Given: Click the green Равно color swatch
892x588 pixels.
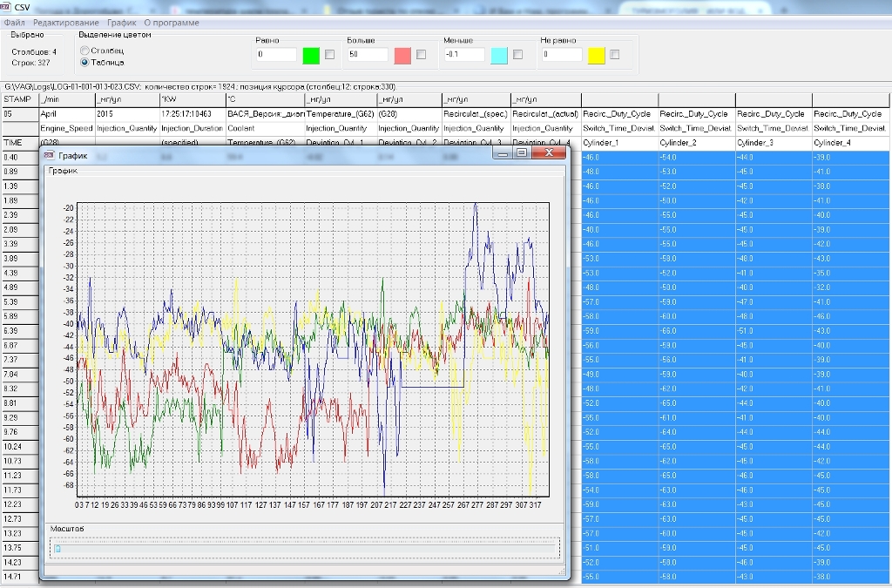Looking at the screenshot, I should [311, 55].
